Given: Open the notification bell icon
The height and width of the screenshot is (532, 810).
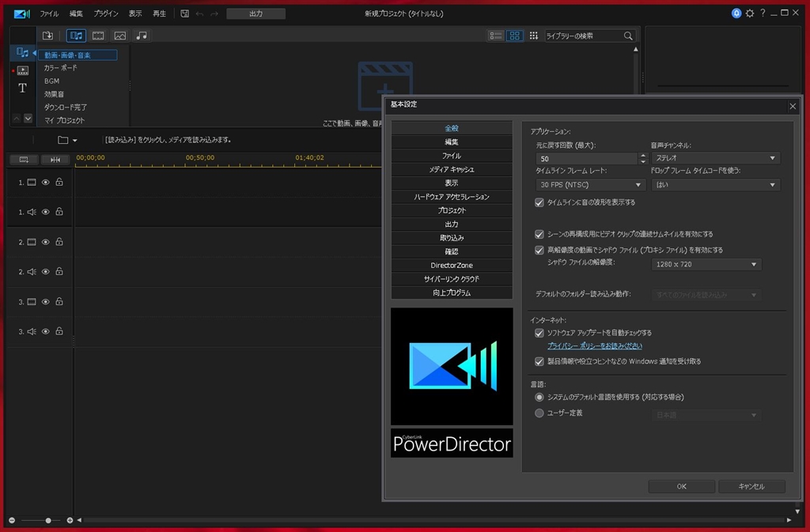Looking at the screenshot, I should (x=736, y=13).
